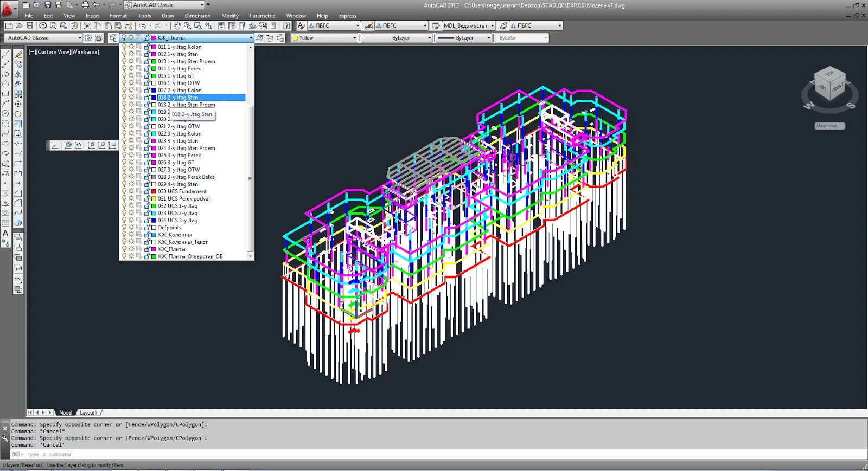
Task: Open the Layer Properties Manager icon
Action: tap(113, 38)
